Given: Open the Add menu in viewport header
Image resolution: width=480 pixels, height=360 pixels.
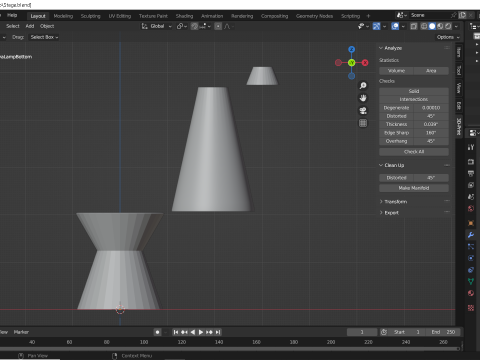Looking at the screenshot, I should pos(30,26).
